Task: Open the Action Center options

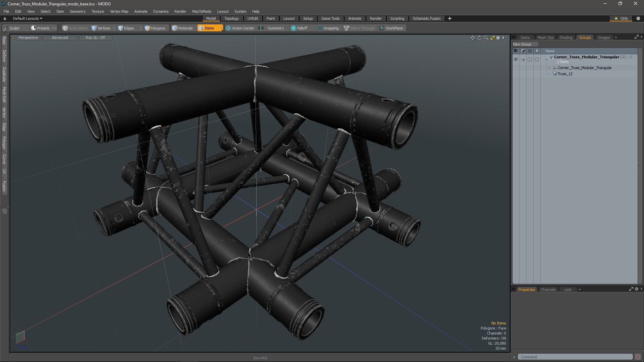Action: coord(240,28)
